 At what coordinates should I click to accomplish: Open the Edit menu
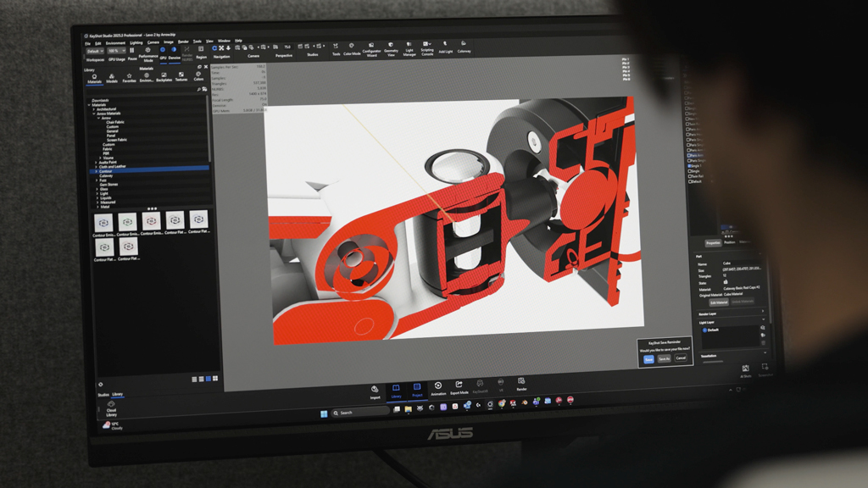pos(98,43)
